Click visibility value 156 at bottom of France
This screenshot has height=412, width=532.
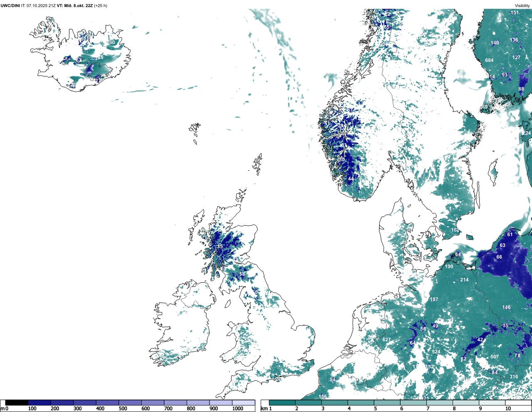pos(323,397)
